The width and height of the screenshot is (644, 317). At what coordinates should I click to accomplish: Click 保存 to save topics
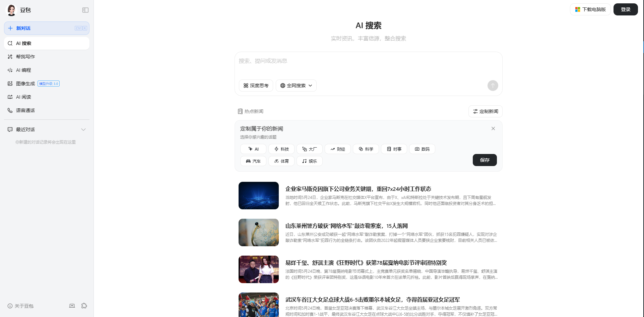[x=485, y=160]
